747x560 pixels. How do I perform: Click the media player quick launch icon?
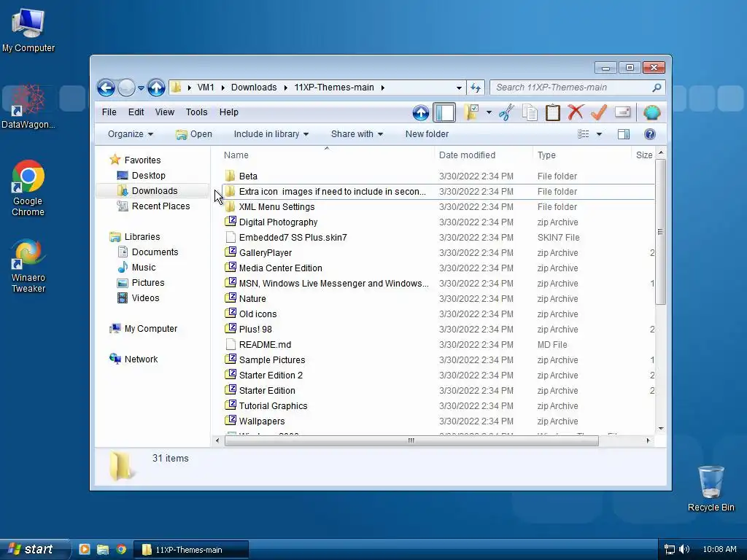coord(85,550)
